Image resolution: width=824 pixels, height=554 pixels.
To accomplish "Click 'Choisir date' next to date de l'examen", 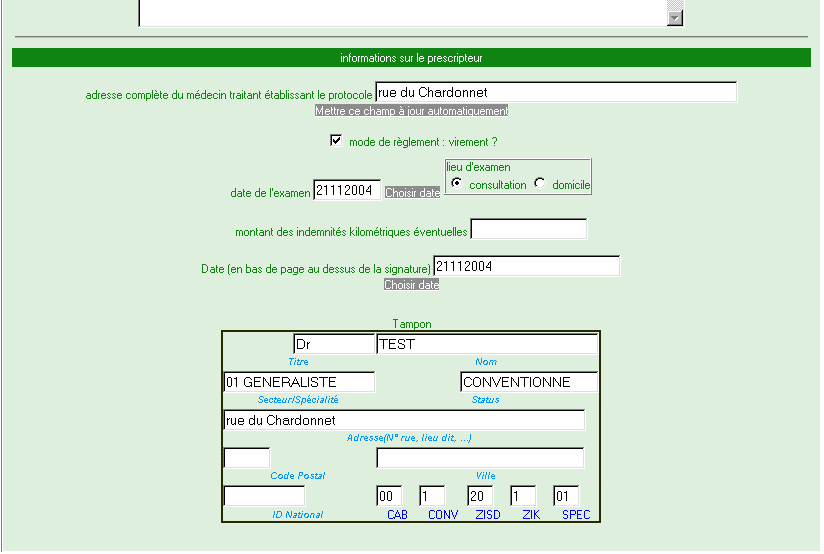I will (x=412, y=192).
